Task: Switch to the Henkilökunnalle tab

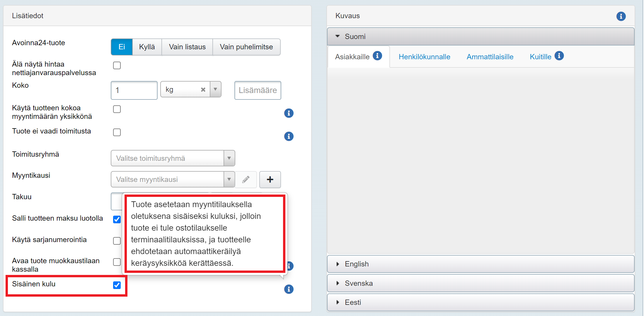Action: [x=424, y=57]
